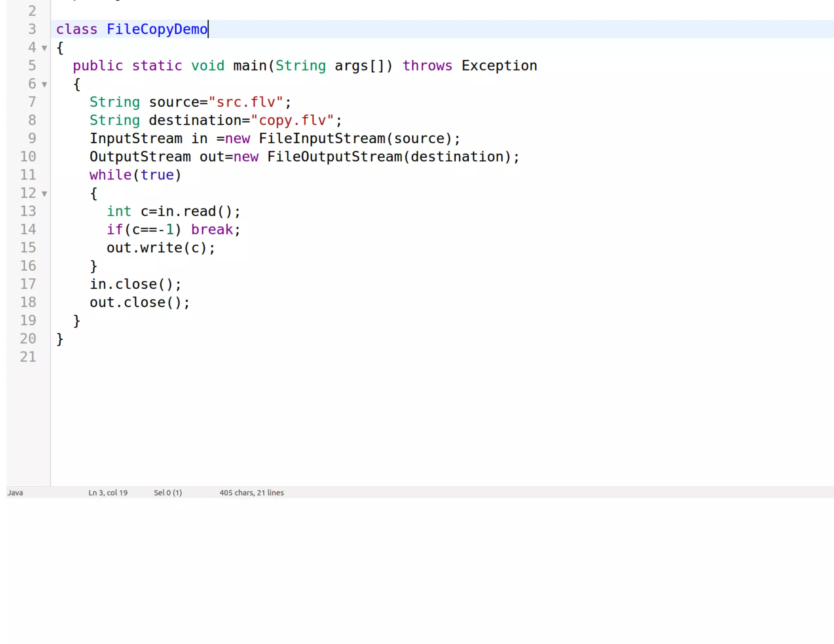
Task: Click the "src.flv" string literal
Action: (246, 102)
